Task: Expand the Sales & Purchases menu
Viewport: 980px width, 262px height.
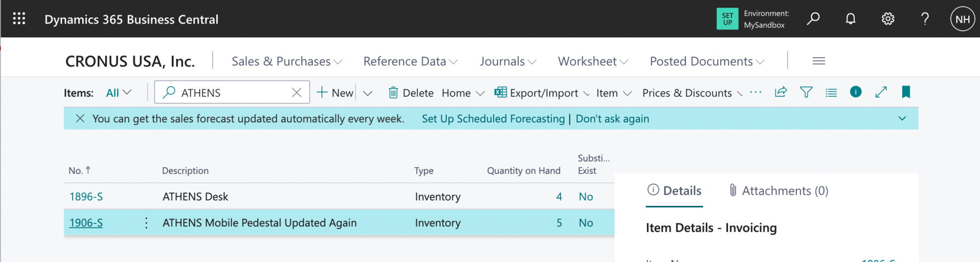Action: (x=287, y=61)
